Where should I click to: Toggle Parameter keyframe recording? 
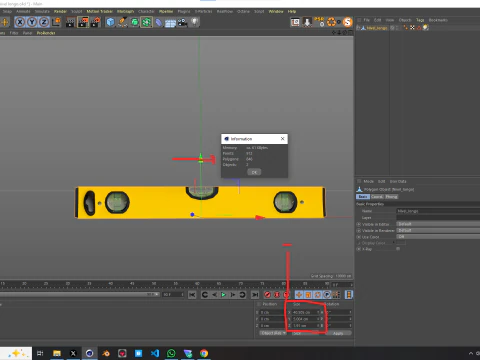click(x=327, y=295)
